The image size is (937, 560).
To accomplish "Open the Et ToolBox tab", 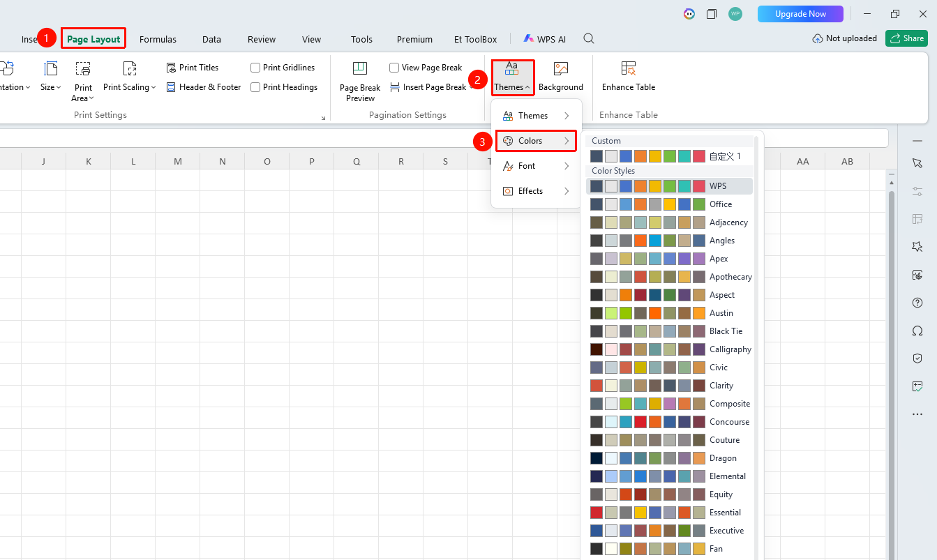I will coord(476,39).
